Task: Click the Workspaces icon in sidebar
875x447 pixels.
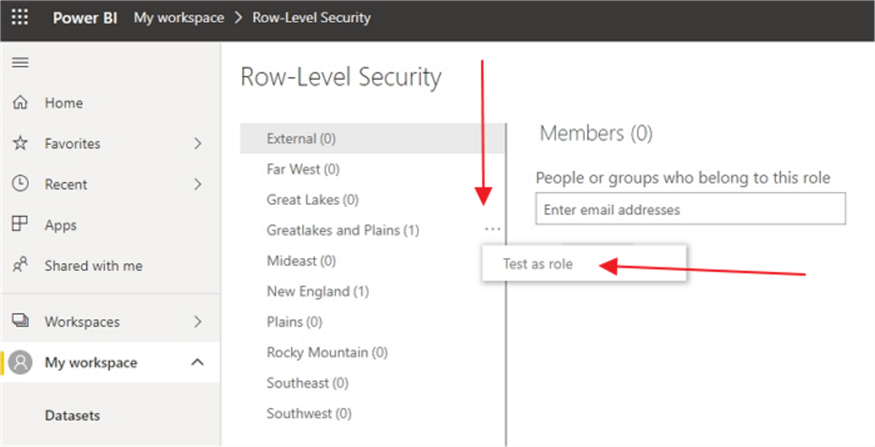Action: 19,321
